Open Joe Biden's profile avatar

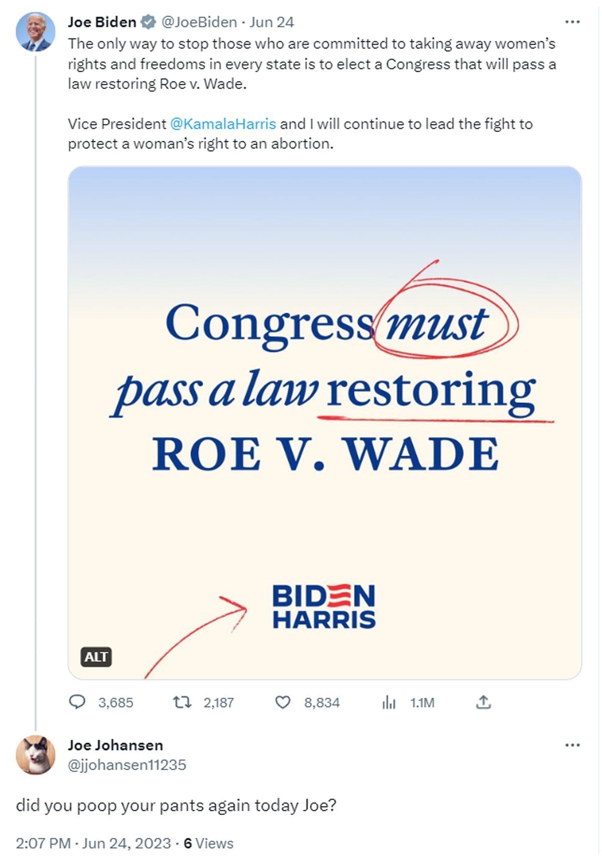click(36, 32)
